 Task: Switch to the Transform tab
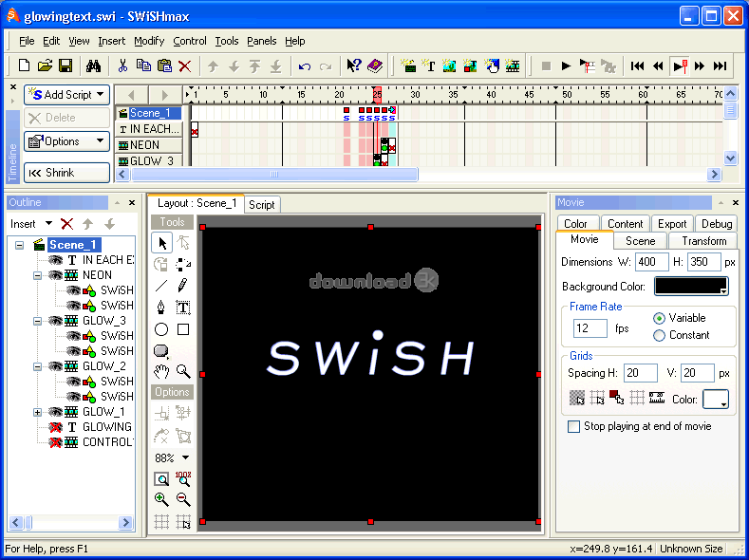[703, 241]
